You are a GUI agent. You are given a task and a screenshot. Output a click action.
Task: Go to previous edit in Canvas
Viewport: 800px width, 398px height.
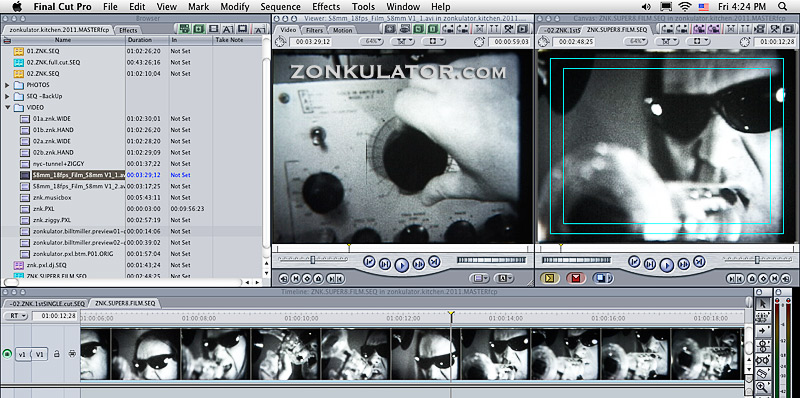(634, 262)
